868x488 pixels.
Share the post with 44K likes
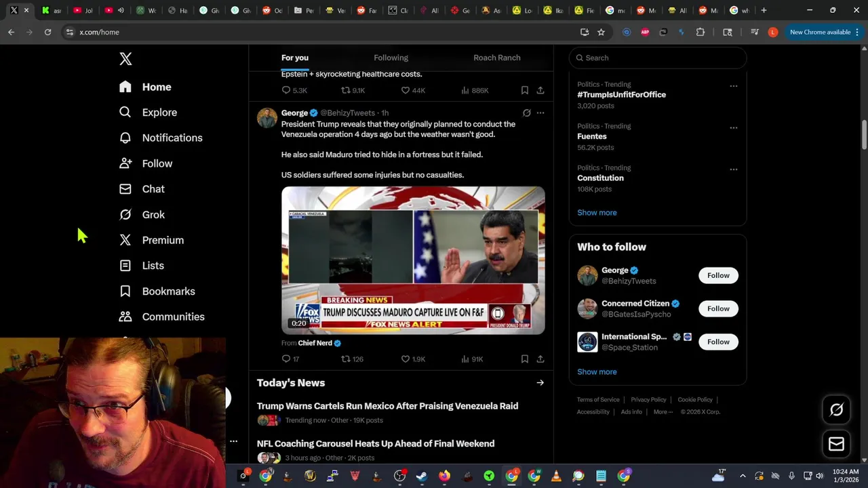(x=540, y=90)
